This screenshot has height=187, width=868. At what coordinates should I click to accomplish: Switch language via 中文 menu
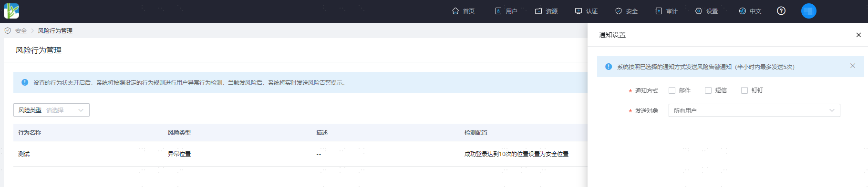750,11
